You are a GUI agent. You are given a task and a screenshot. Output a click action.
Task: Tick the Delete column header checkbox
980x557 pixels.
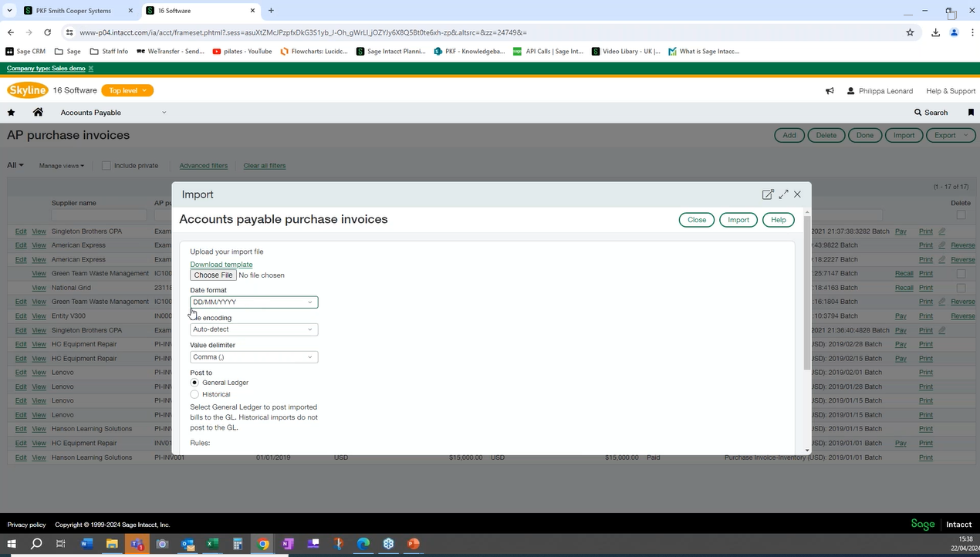[961, 215]
